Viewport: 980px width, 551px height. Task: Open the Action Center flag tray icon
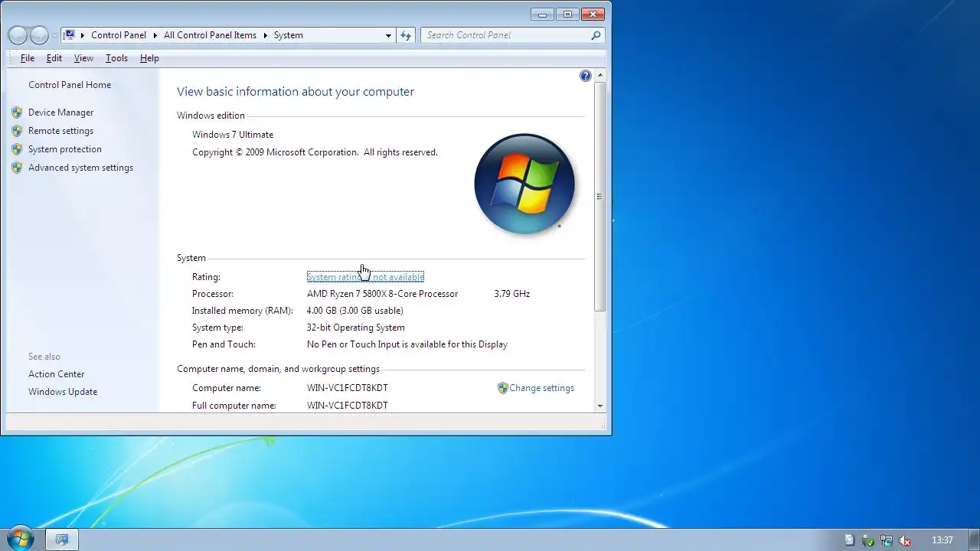[850, 540]
